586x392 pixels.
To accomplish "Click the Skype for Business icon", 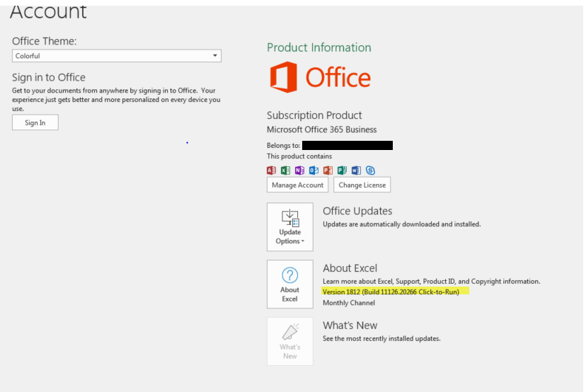I will coord(370,171).
